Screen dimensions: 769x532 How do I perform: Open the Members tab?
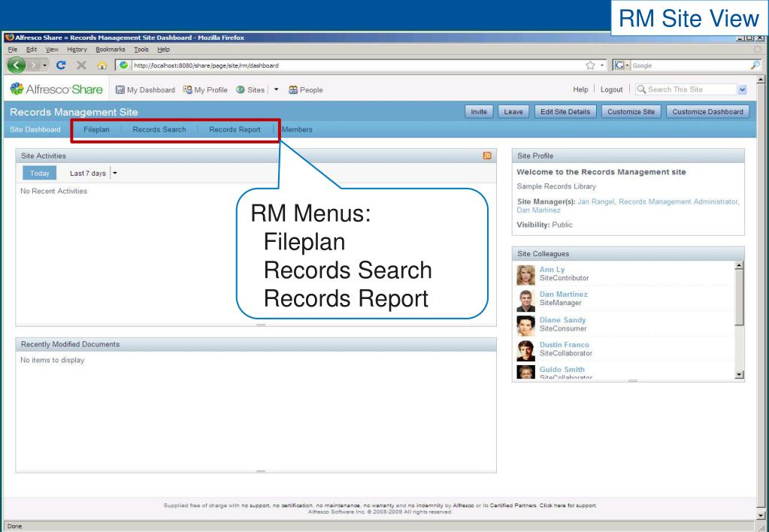[297, 129]
